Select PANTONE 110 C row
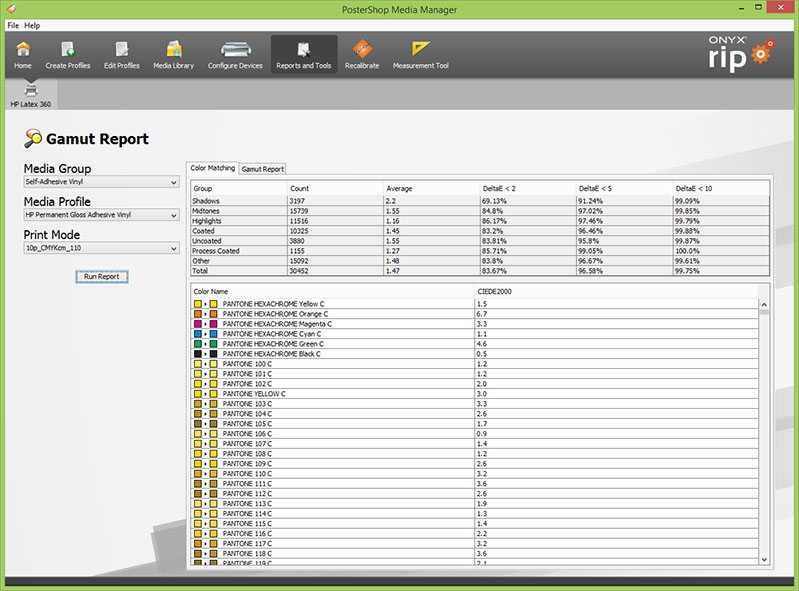This screenshot has width=799, height=591. (475, 474)
